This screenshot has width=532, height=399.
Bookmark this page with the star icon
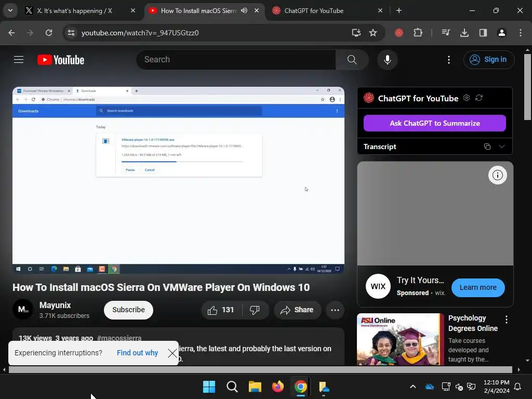(x=373, y=33)
